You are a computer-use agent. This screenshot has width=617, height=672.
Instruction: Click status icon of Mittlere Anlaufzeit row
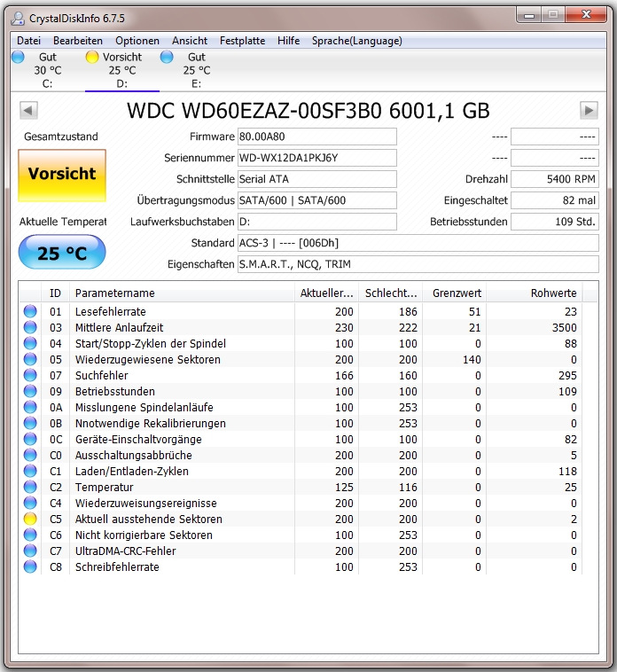point(30,327)
